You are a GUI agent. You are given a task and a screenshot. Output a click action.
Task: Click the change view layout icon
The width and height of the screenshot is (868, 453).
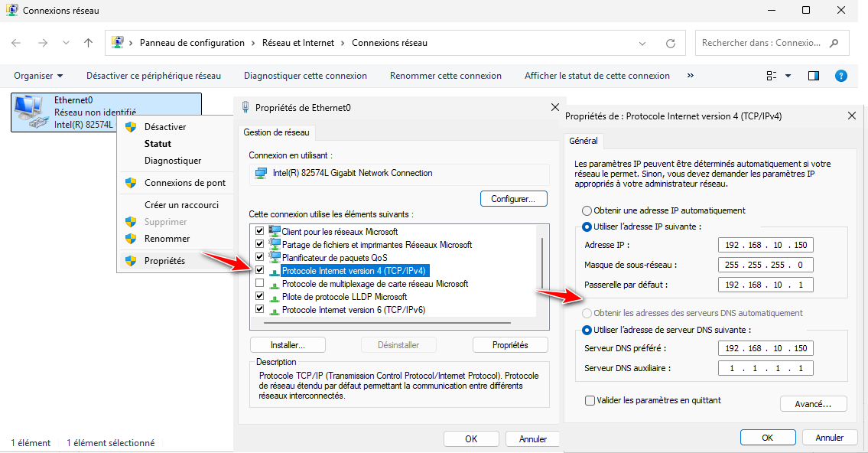point(771,76)
